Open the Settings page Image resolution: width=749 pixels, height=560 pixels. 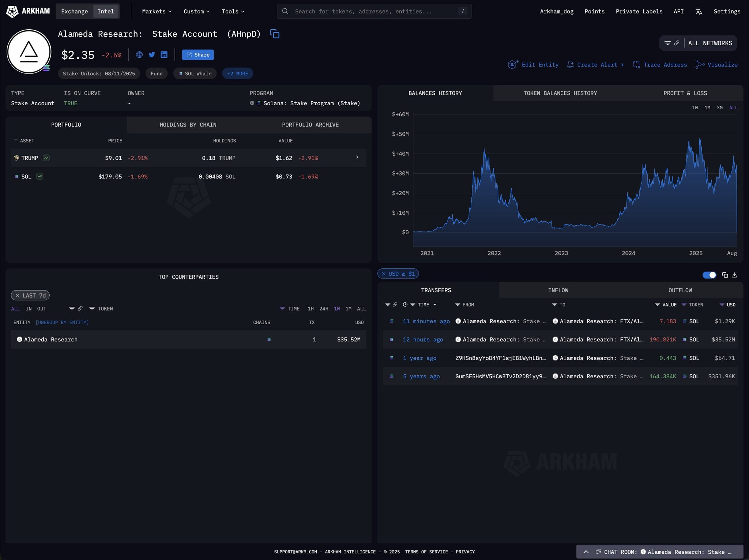(x=727, y=11)
